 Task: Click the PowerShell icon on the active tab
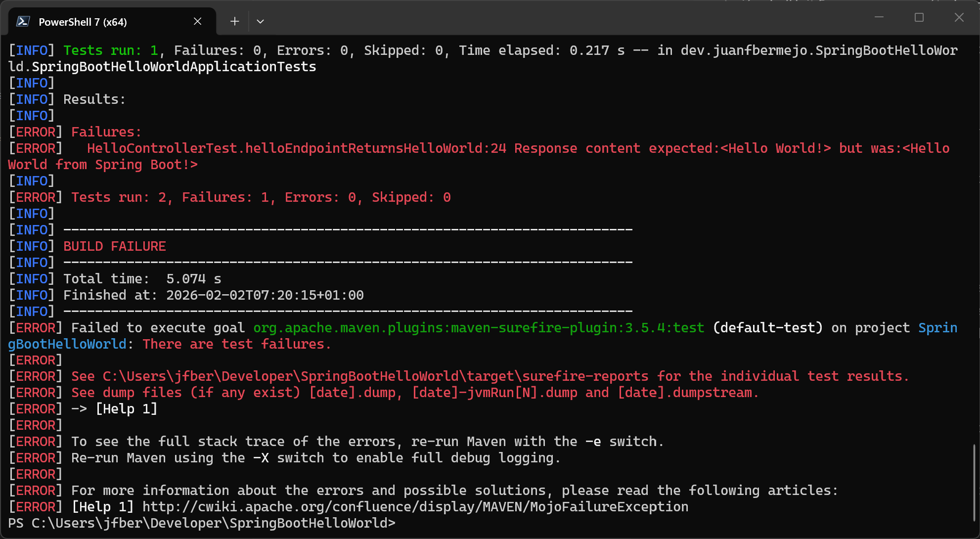tap(23, 21)
